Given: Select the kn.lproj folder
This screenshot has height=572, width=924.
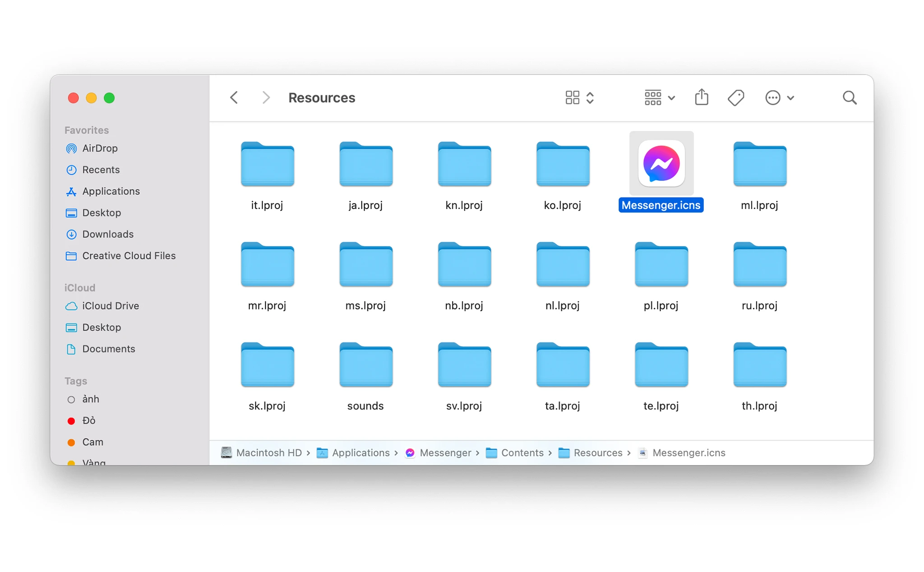Looking at the screenshot, I should point(464,164).
